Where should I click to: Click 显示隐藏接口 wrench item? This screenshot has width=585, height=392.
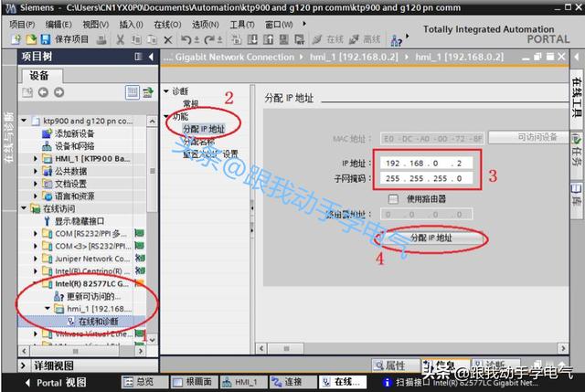(x=80, y=221)
